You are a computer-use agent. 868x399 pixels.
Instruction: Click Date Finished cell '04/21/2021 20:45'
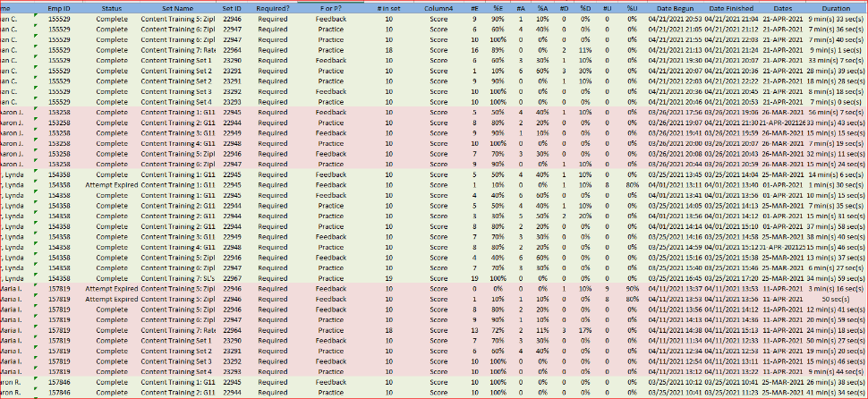[x=730, y=91]
